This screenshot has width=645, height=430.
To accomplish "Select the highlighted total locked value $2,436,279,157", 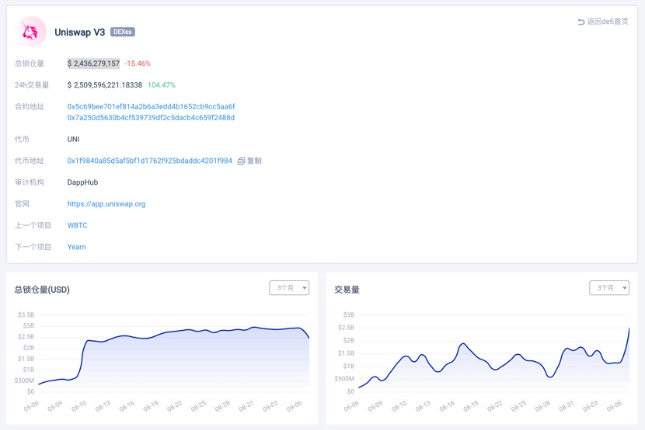I will pos(93,63).
